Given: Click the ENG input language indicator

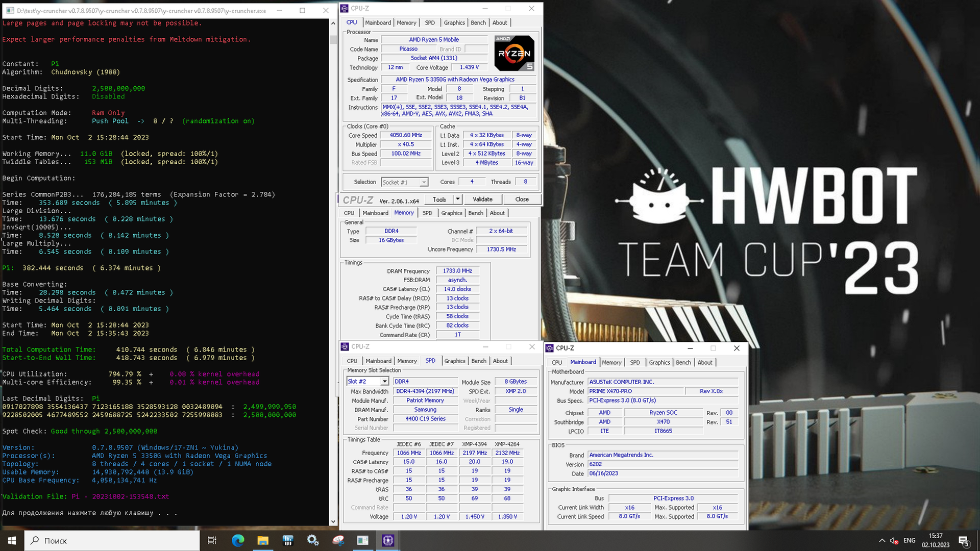Looking at the screenshot, I should (x=909, y=541).
